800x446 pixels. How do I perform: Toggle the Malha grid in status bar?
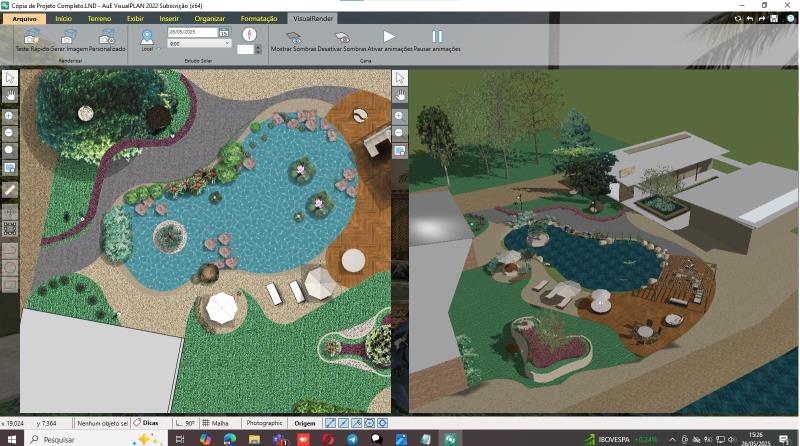pos(216,423)
